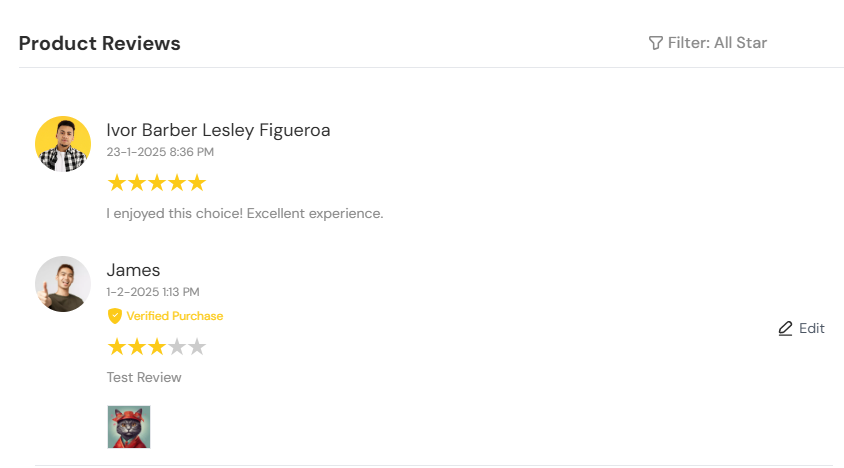
Task: Click the 1-2-2025 1:13 PM timestamp
Action: tap(153, 292)
